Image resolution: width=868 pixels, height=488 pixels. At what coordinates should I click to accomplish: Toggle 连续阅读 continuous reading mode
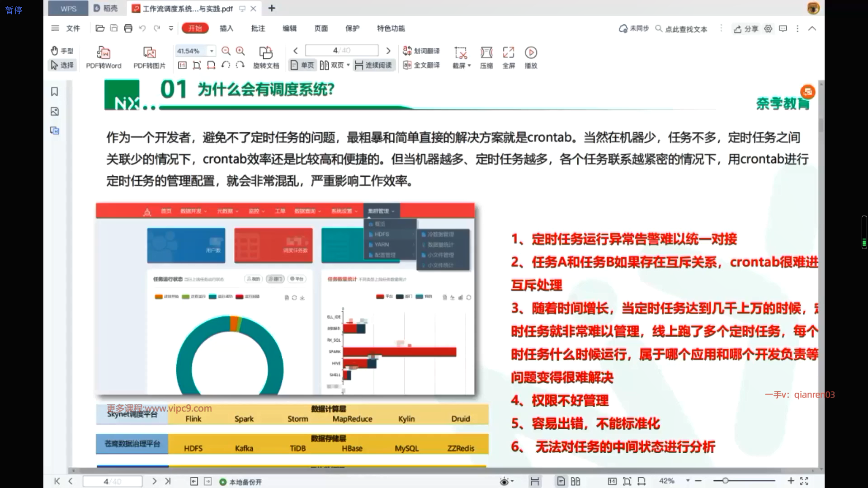tap(373, 66)
